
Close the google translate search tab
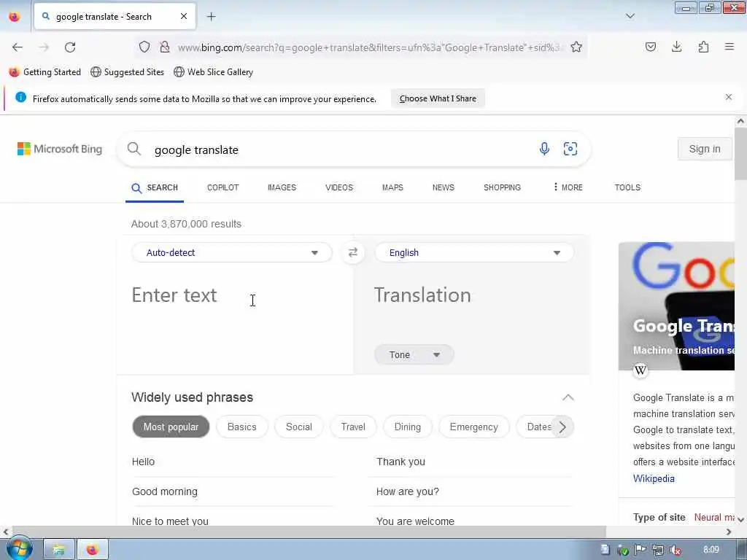click(x=184, y=16)
